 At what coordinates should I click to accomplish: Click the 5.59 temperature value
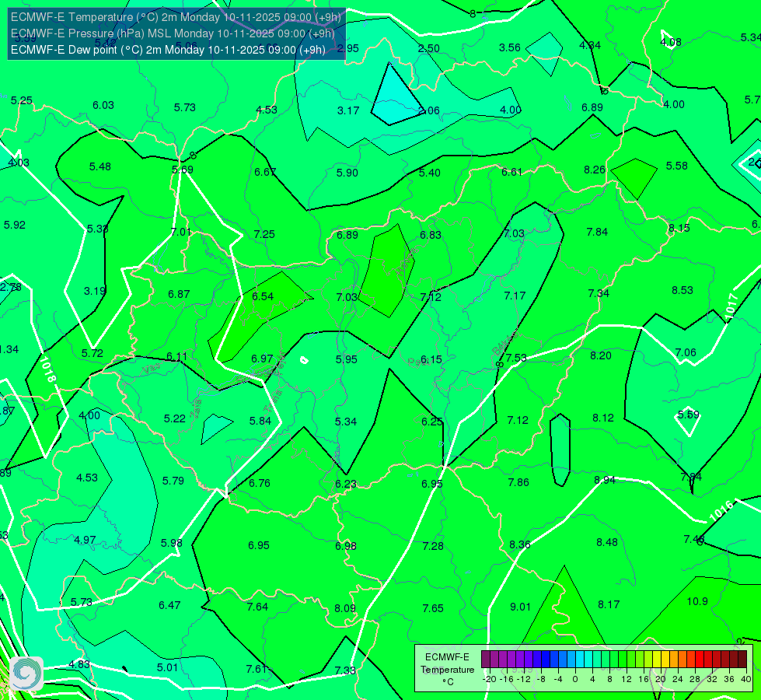coord(689,415)
